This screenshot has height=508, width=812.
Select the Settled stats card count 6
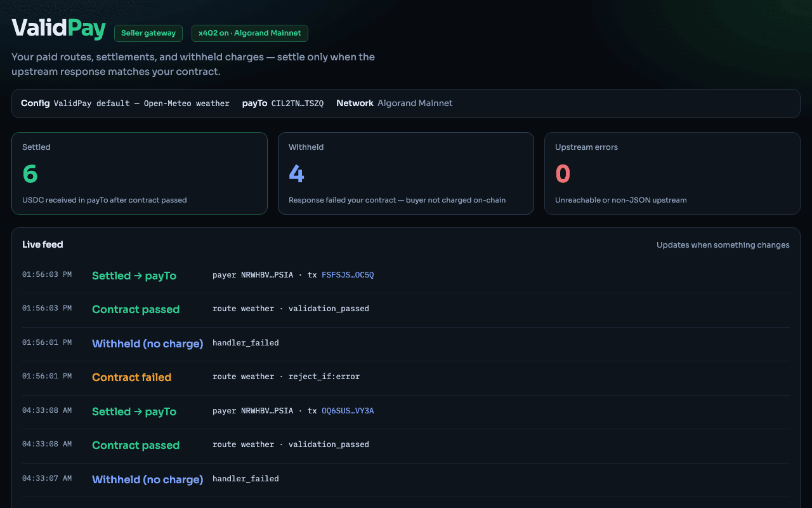pos(30,174)
